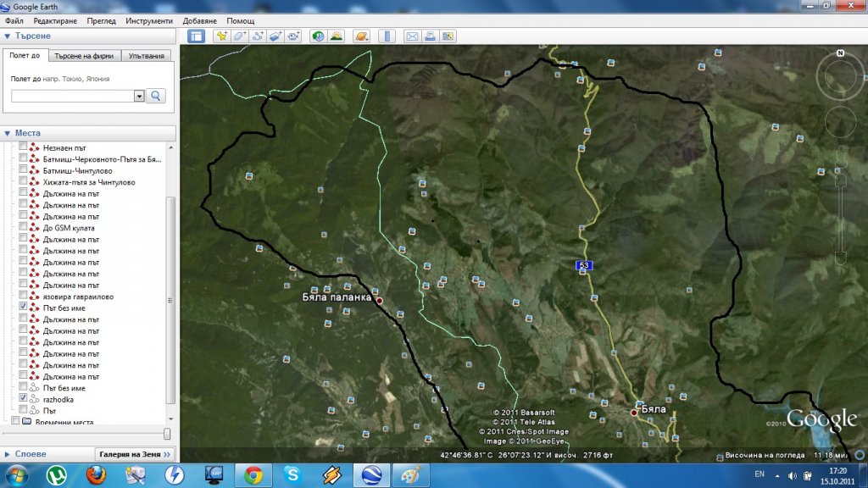
Task: Click Places list scroll-up arrow
Action: pos(170,147)
